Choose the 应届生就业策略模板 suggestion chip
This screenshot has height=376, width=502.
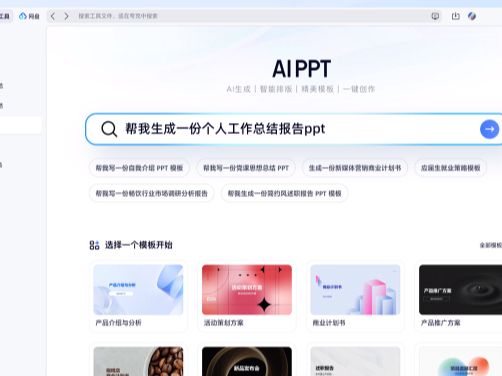click(x=450, y=168)
